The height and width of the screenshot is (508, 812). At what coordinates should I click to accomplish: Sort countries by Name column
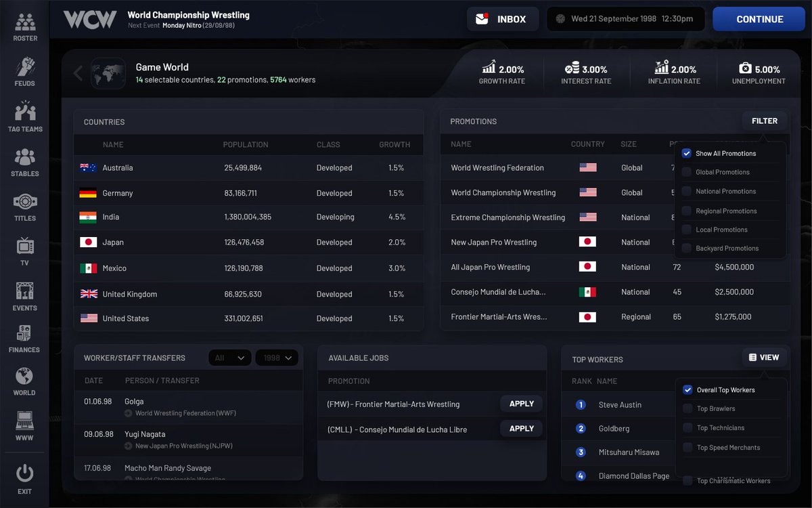click(x=113, y=144)
